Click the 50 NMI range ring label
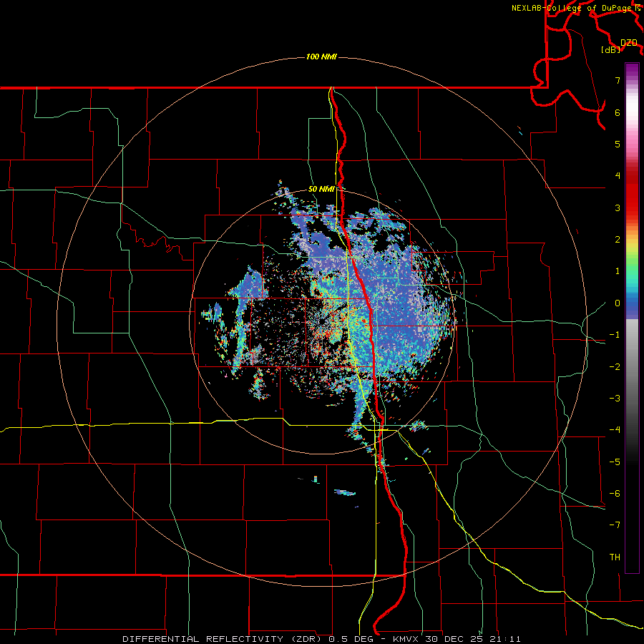Screen dimensions: 644x644 (x=321, y=189)
